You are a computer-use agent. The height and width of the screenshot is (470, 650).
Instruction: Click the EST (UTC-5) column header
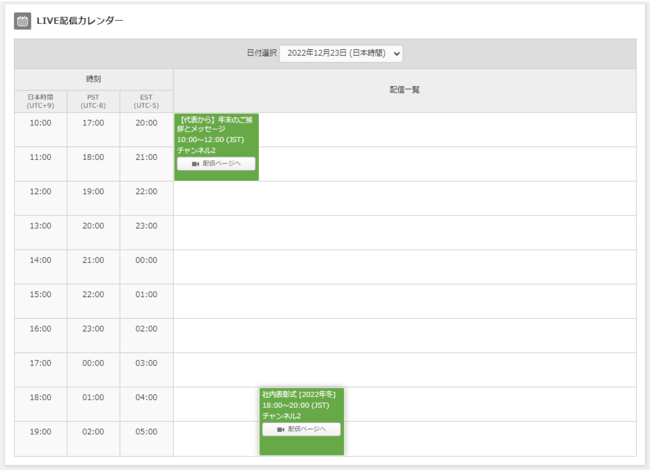point(146,100)
